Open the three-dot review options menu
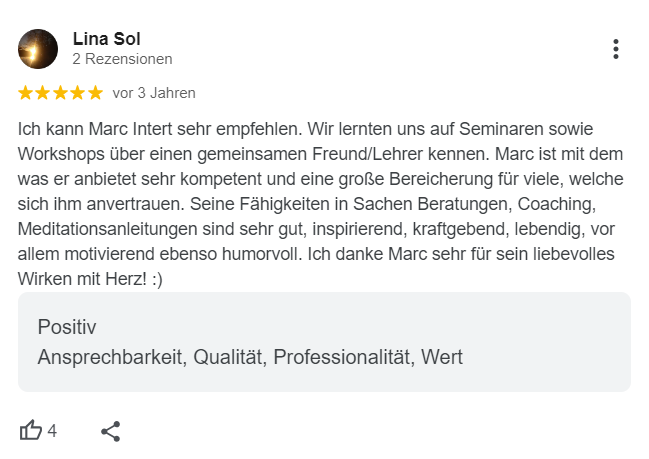 (x=616, y=49)
